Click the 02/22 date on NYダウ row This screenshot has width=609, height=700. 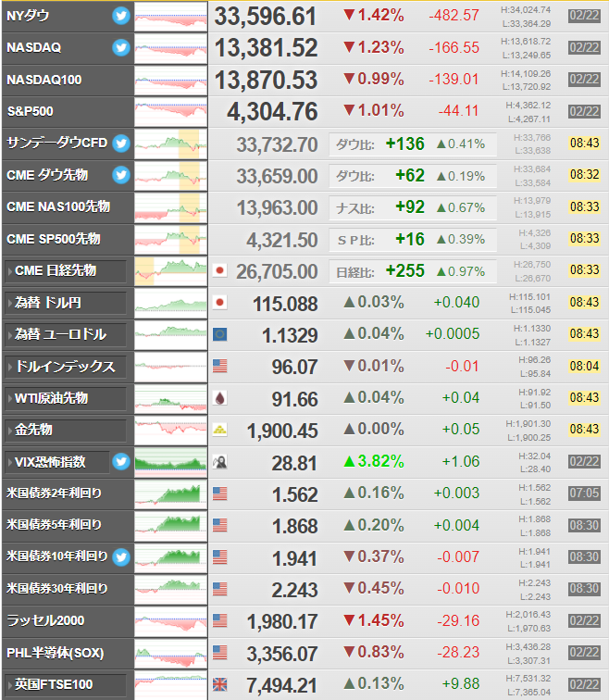tap(584, 16)
